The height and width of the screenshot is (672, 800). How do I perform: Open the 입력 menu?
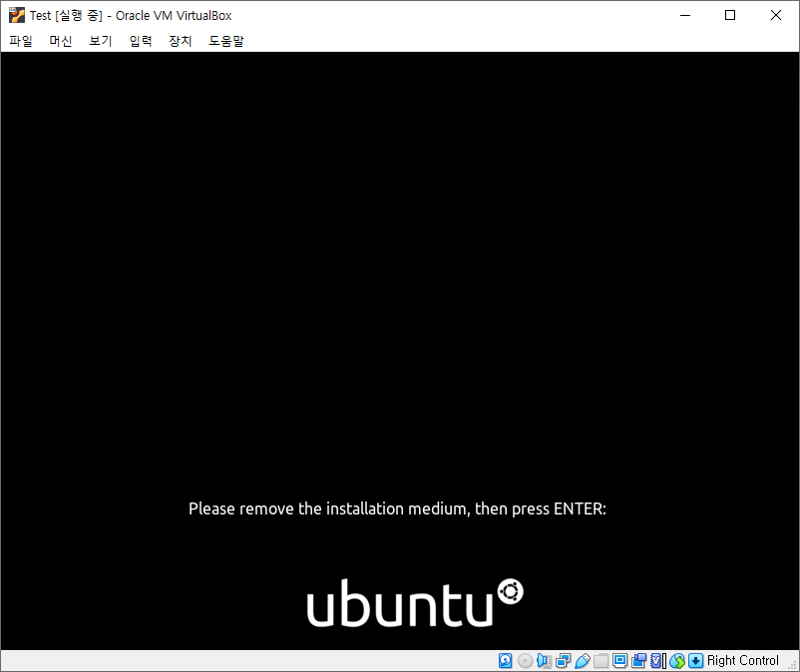tap(141, 41)
